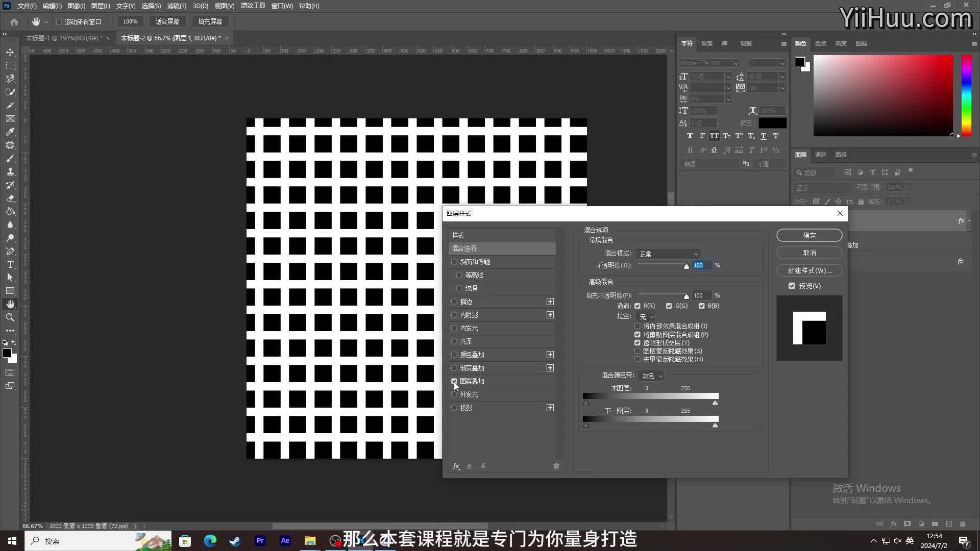Click Fit Screen (适合屏幕) button
Image resolution: width=980 pixels, height=551 pixels.
(167, 21)
